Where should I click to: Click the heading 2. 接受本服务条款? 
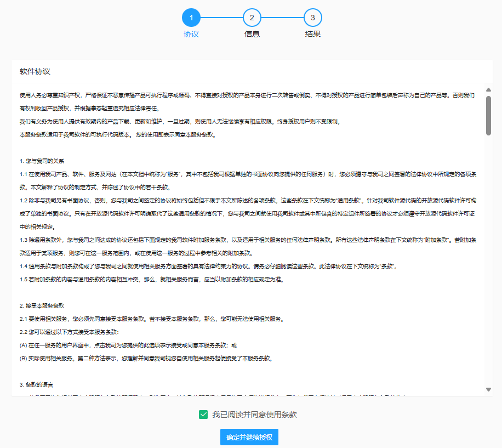(43, 305)
